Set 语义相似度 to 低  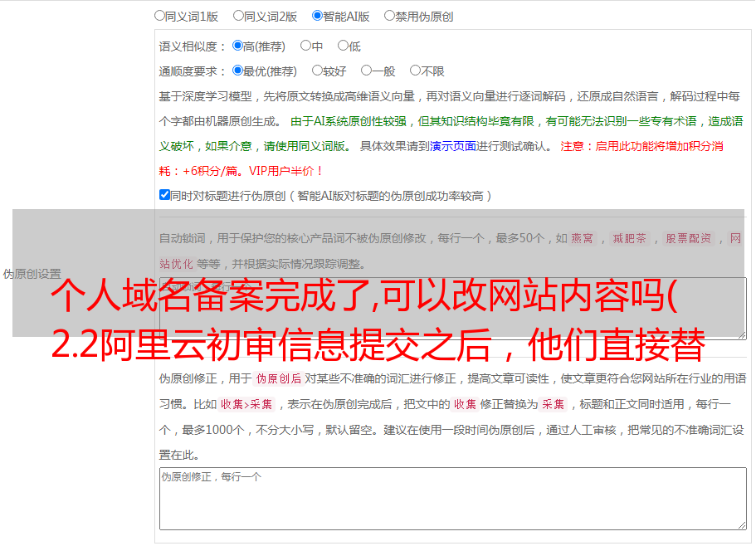[343, 46]
